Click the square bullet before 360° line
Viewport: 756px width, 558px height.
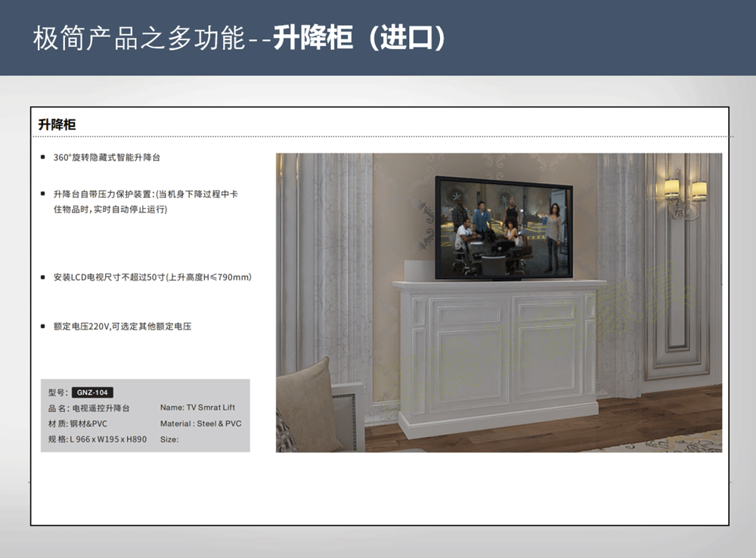click(x=42, y=158)
